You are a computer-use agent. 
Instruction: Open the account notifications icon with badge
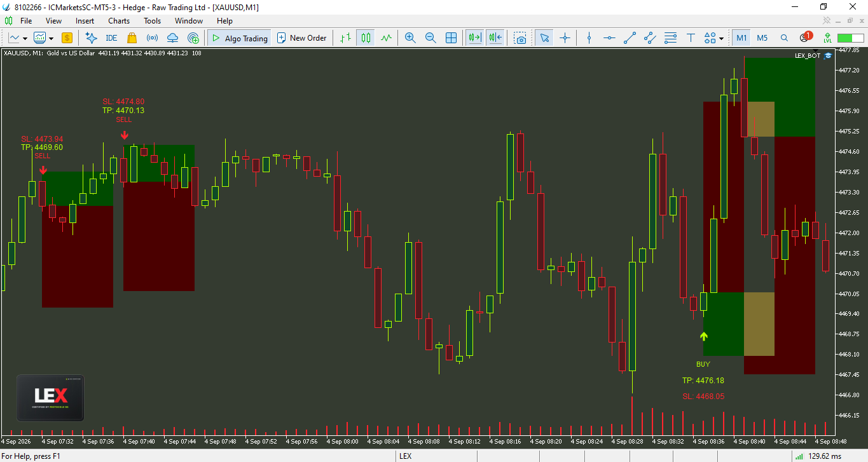[x=805, y=37]
